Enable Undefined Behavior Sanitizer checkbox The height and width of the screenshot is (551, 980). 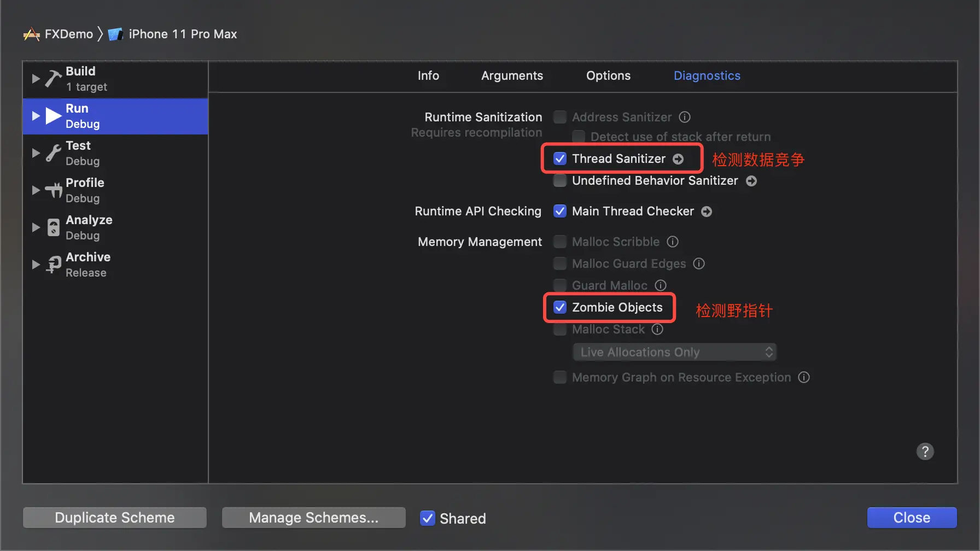[560, 180]
